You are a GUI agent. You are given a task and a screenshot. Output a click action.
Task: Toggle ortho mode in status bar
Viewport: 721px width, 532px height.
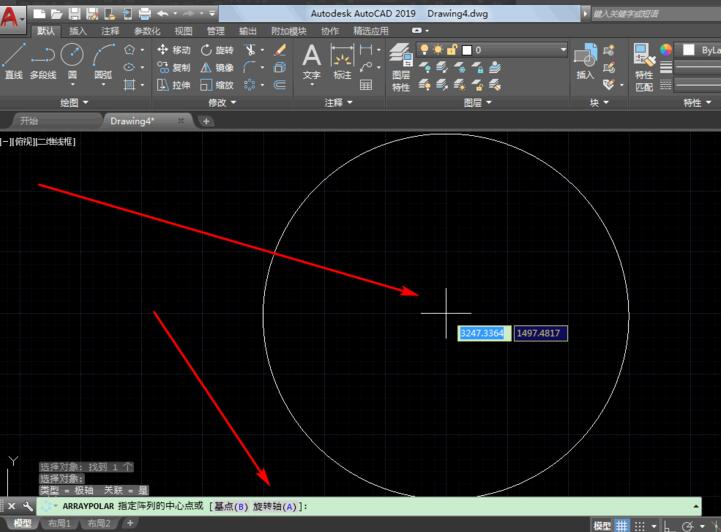[x=668, y=526]
